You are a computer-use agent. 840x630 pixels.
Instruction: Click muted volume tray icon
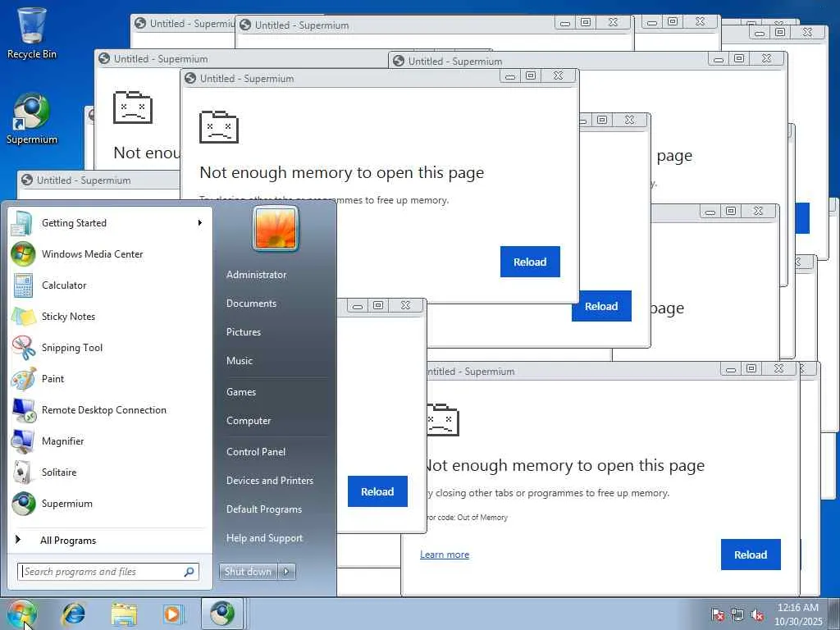tap(757, 614)
